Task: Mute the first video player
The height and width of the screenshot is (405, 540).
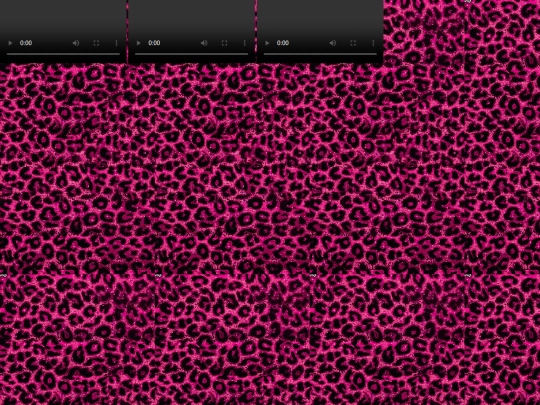Action: pos(76,43)
